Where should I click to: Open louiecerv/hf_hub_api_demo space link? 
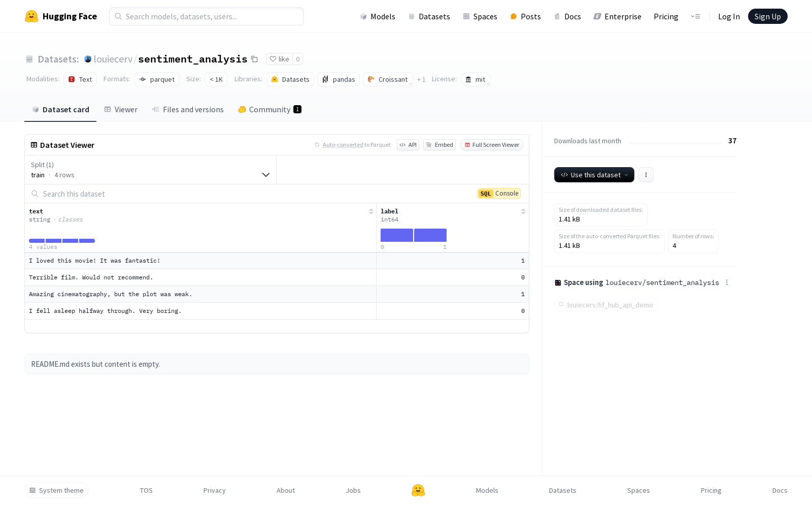tap(606, 305)
